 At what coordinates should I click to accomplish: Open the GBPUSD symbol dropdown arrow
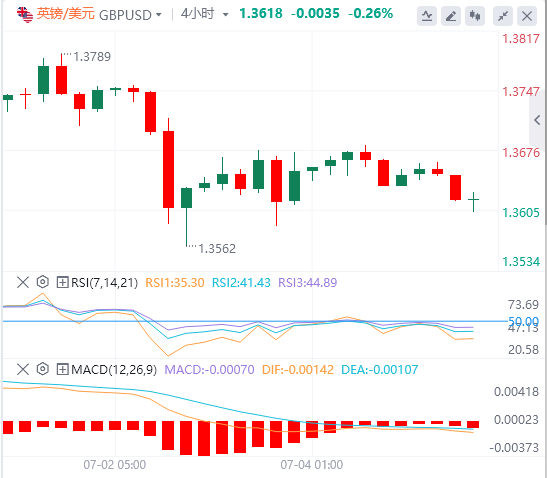coord(159,15)
